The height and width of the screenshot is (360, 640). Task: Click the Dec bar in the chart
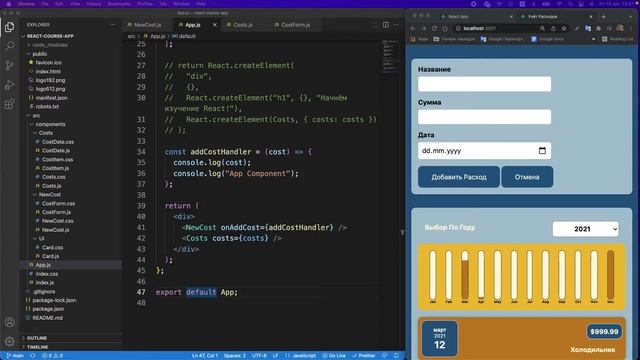tap(610, 276)
